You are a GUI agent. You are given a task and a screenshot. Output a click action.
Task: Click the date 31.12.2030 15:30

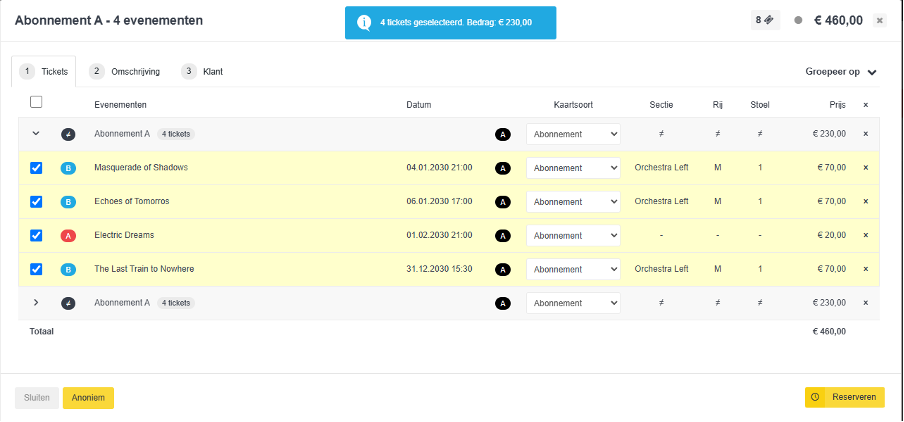click(x=439, y=269)
